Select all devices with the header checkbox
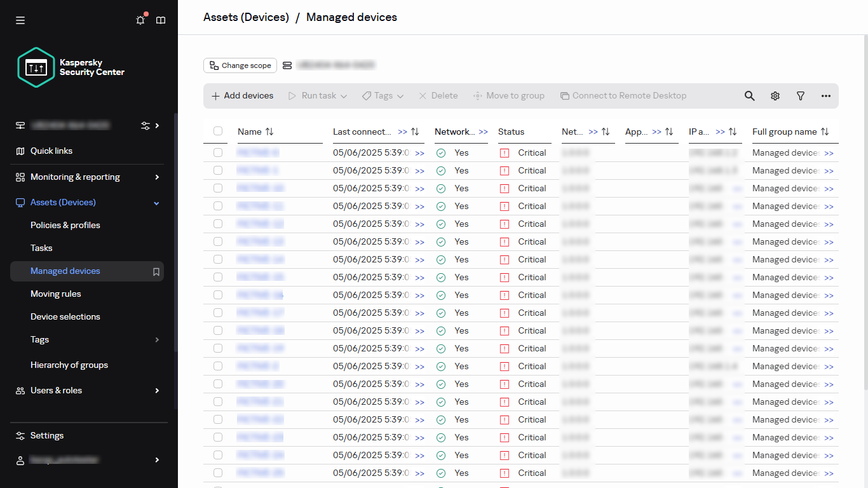 (218, 130)
